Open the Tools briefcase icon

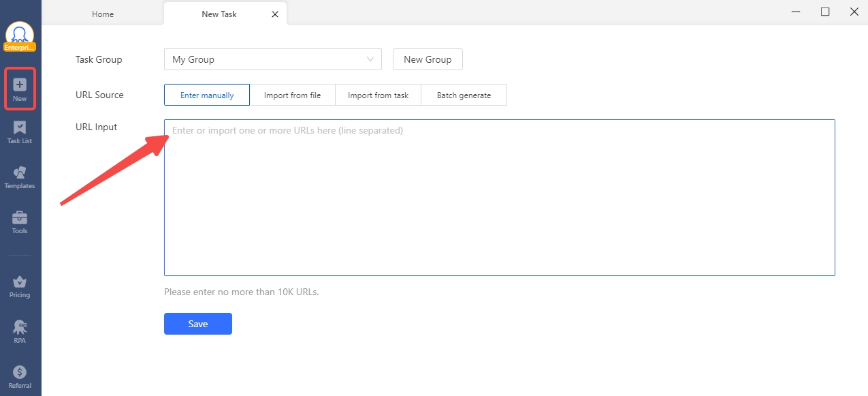pos(20,218)
